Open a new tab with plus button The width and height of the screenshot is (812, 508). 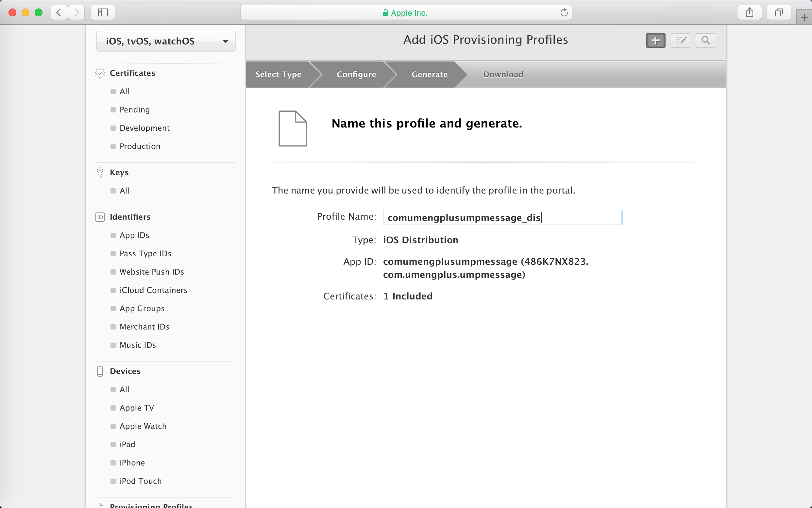tap(804, 17)
